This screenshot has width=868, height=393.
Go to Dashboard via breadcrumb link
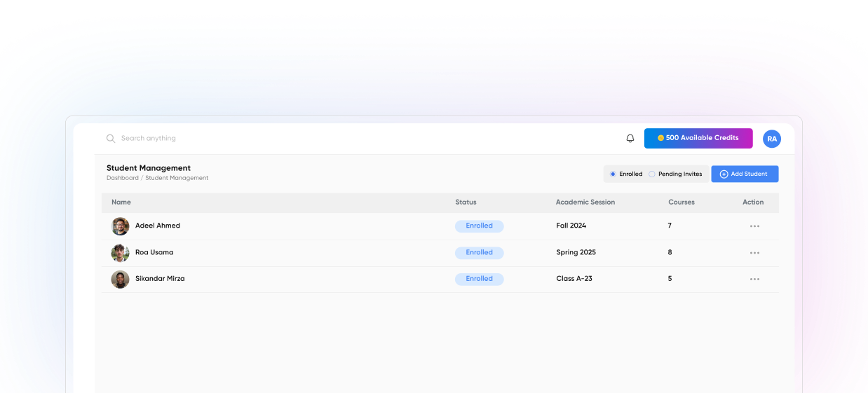[x=123, y=179]
